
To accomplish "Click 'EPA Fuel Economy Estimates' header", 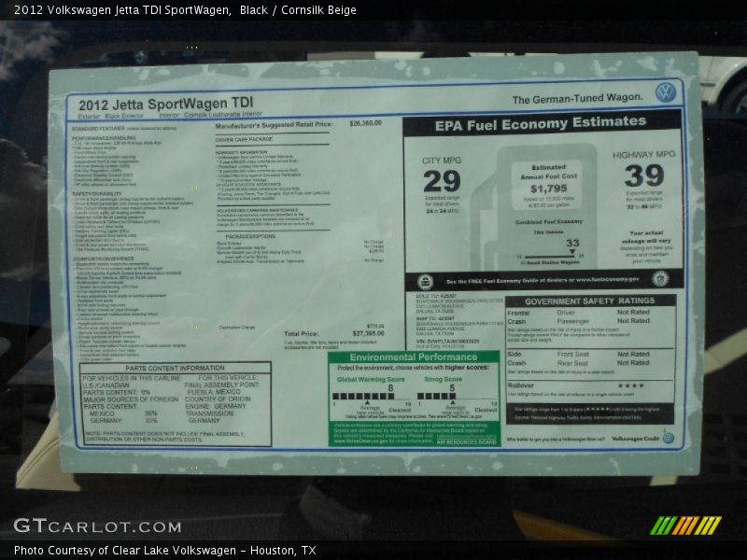I will pos(541,123).
